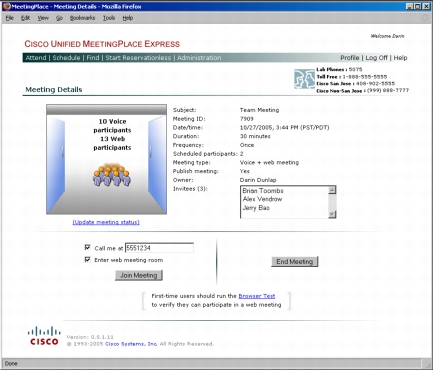
Task: Go to the Schedule tab
Action: click(x=66, y=58)
